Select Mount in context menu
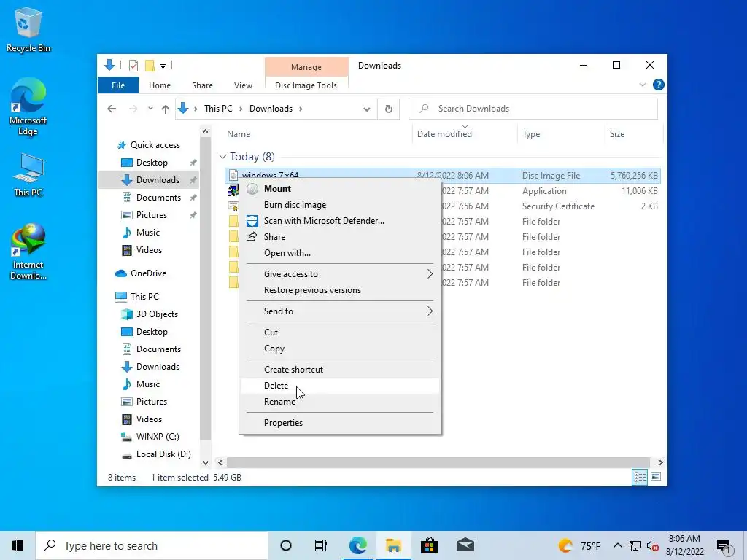The image size is (747, 560). pos(340,189)
